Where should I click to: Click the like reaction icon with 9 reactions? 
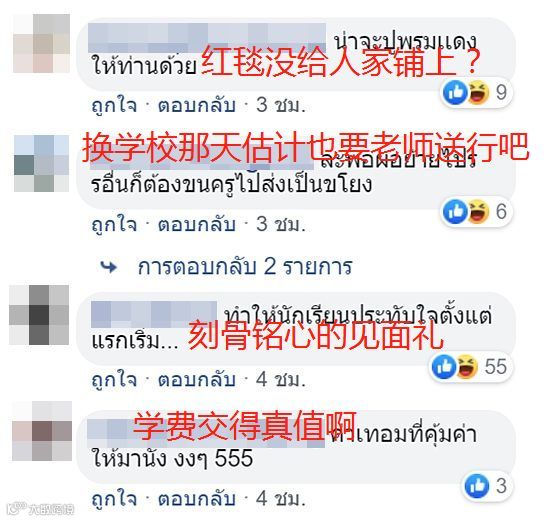coord(455,93)
